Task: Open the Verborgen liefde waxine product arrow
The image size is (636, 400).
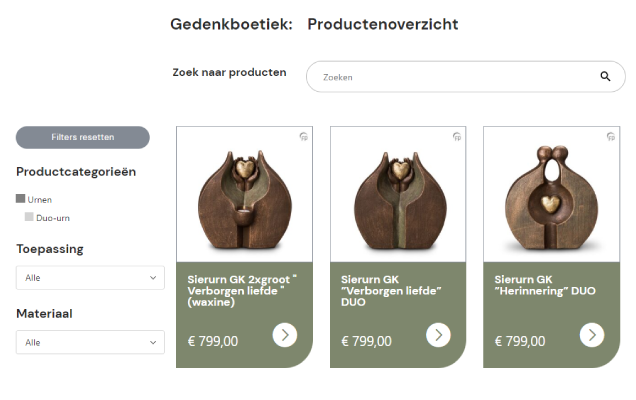Action: [285, 335]
